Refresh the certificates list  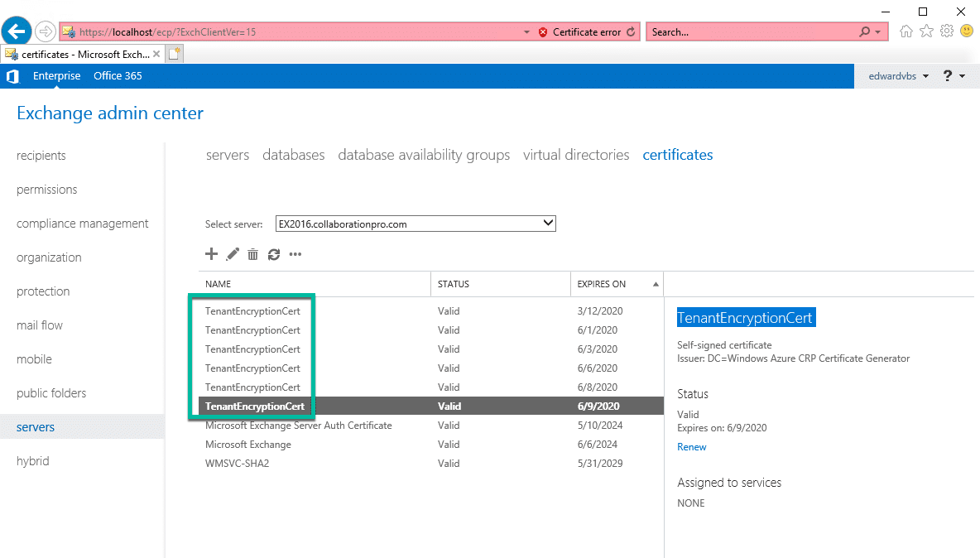click(x=274, y=254)
